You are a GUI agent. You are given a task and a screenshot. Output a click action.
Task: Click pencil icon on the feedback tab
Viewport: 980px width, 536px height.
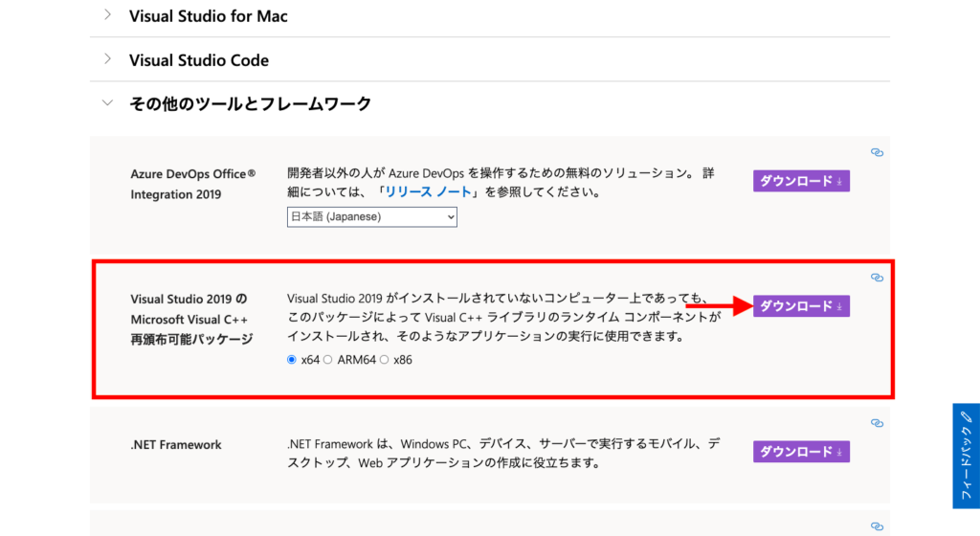coord(966,417)
